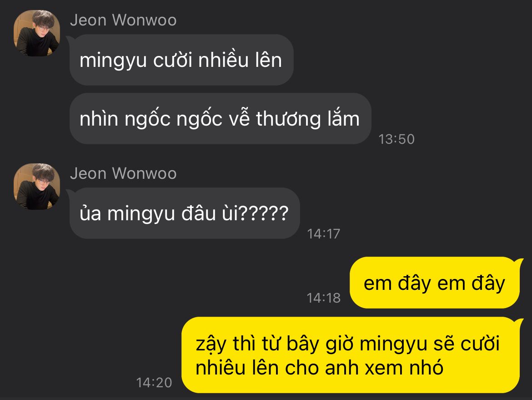Click "mingyu" in the 14:17 message
532x400 pixels.
(141, 215)
